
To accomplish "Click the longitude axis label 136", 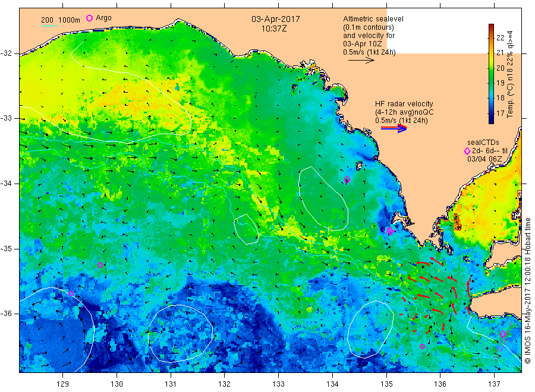I will click(x=440, y=384).
